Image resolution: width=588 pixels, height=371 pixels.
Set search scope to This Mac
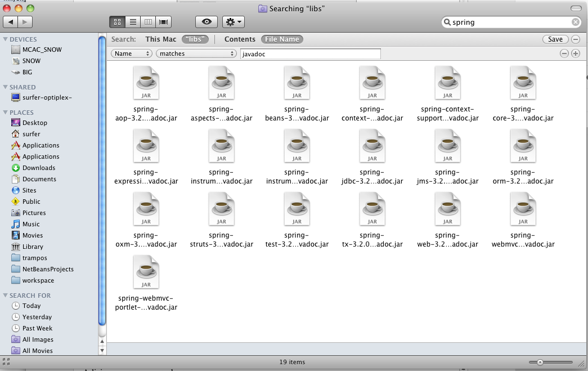pos(160,39)
